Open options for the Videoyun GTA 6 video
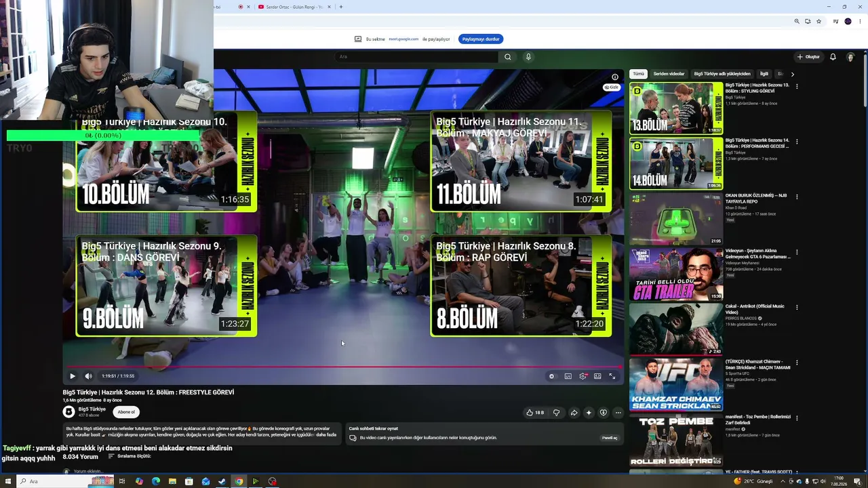The width and height of the screenshot is (868, 488). pos(797,252)
